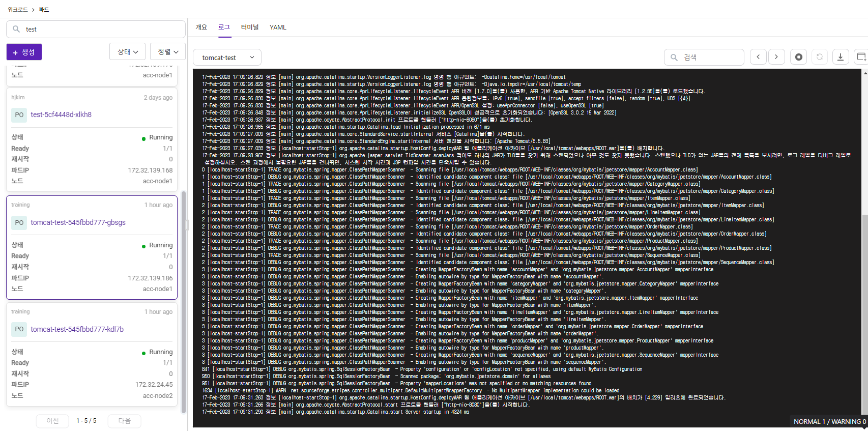868x431 pixels.
Task: Click the pod filter field containing test
Action: 96,29
